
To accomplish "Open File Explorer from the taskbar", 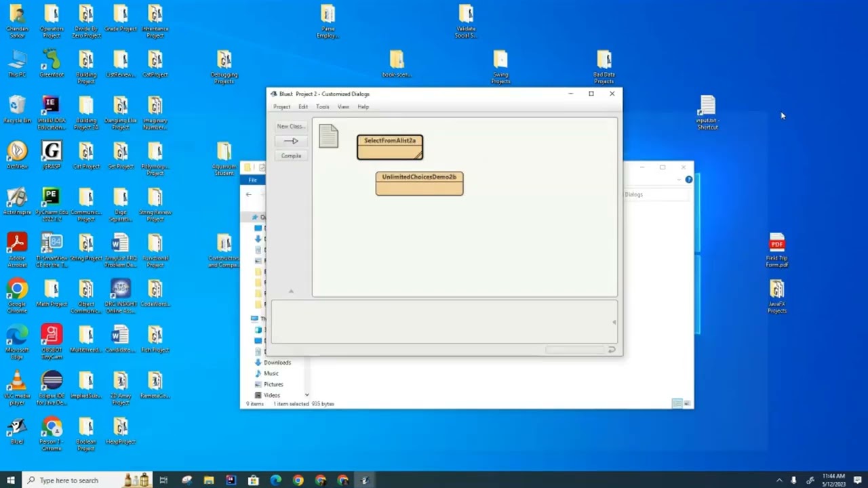I will click(209, 481).
